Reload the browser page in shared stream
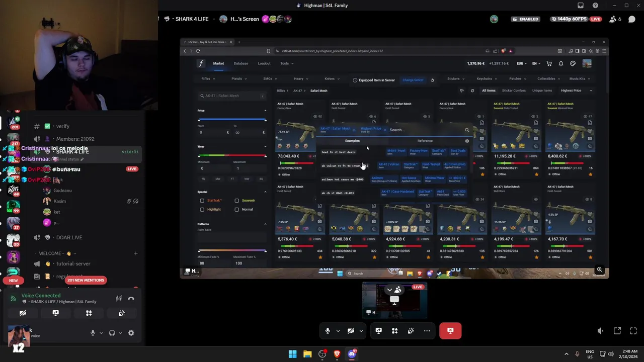This screenshot has width=644, height=362. (198, 51)
